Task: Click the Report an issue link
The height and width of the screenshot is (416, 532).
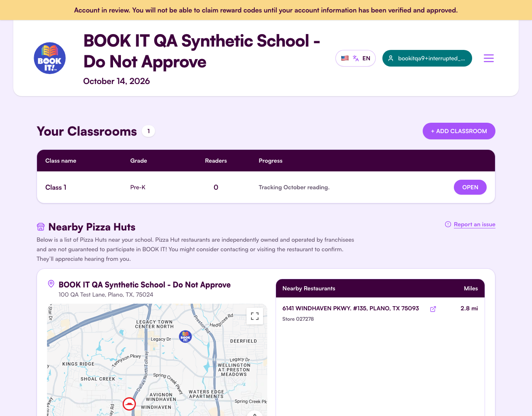Action: click(x=475, y=224)
